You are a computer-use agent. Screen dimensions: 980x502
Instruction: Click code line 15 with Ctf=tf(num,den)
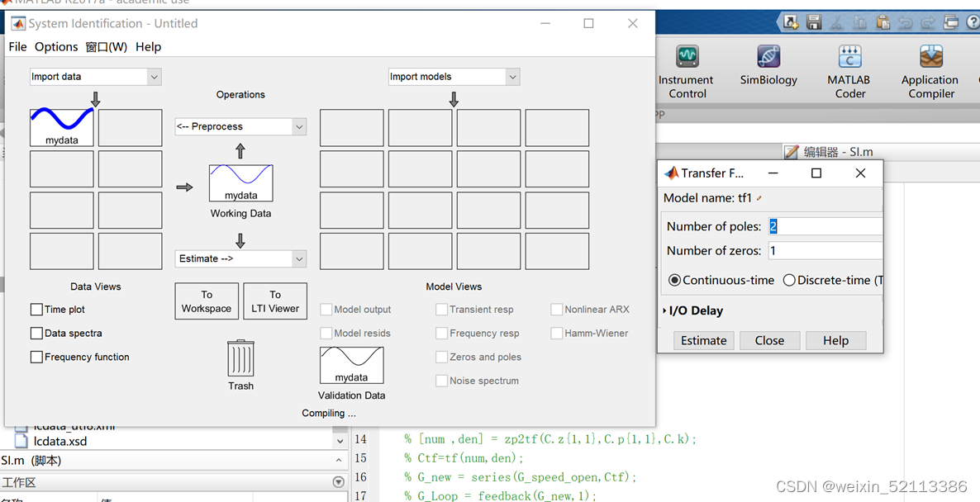[x=464, y=458]
